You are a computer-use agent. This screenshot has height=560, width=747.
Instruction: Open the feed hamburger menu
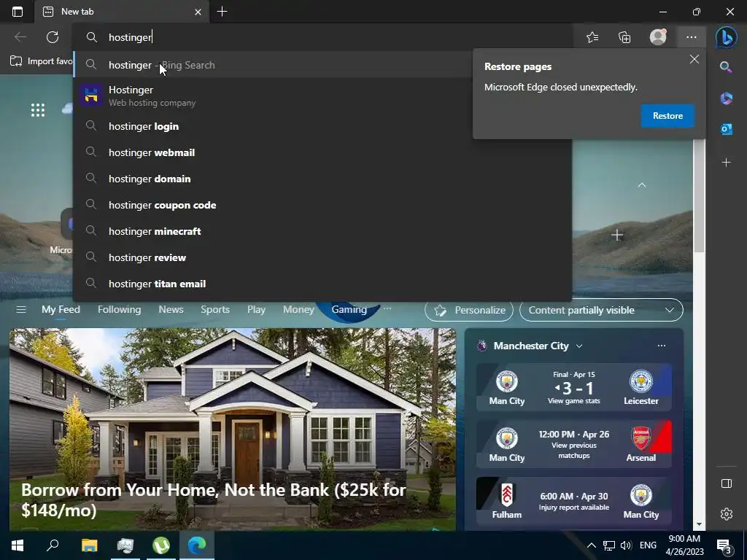tap(21, 309)
